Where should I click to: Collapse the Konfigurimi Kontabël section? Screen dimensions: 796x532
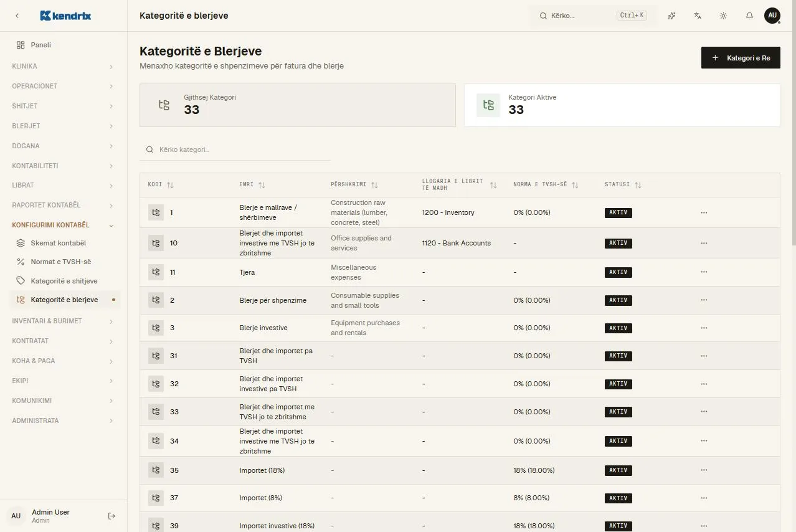[x=63, y=225]
